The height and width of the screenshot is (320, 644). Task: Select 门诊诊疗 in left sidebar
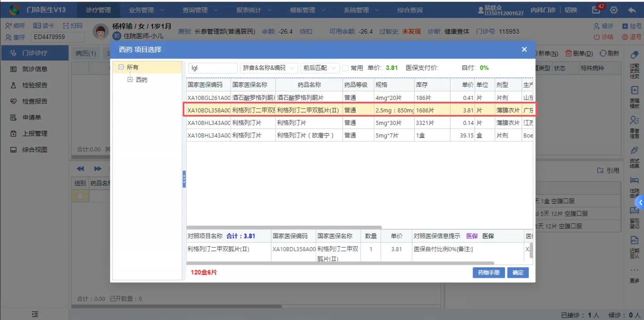[35, 53]
